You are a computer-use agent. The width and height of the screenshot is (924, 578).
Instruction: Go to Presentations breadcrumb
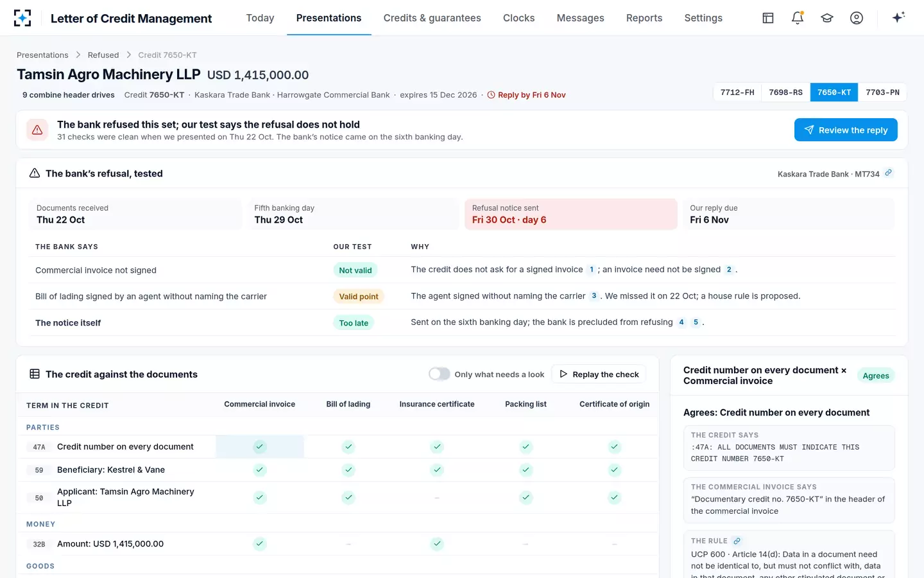point(42,55)
